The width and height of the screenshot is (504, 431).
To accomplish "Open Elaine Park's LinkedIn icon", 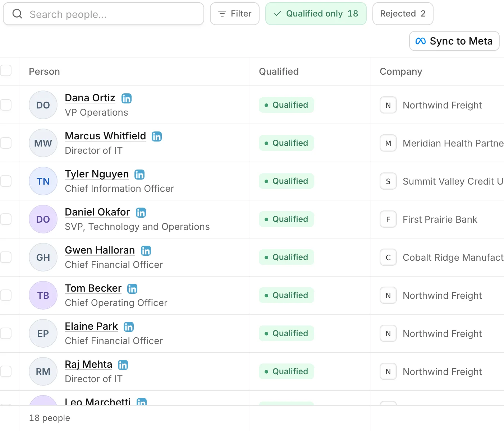I will pyautogui.click(x=129, y=326).
